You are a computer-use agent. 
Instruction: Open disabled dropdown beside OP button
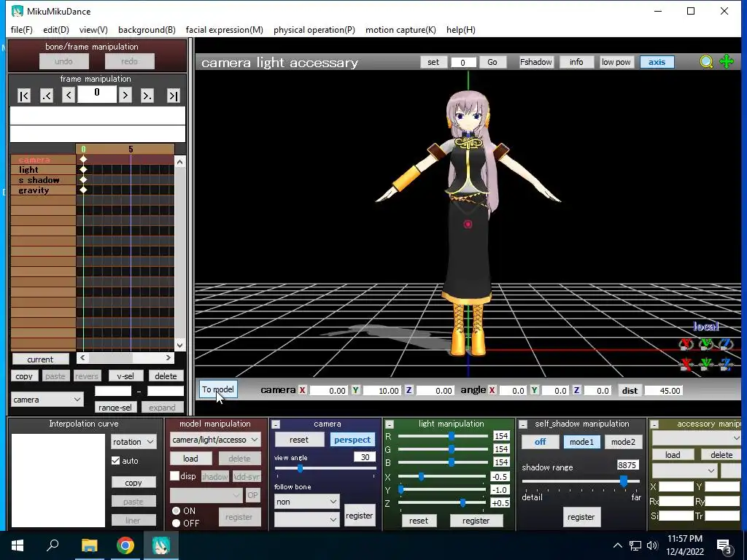(206, 495)
